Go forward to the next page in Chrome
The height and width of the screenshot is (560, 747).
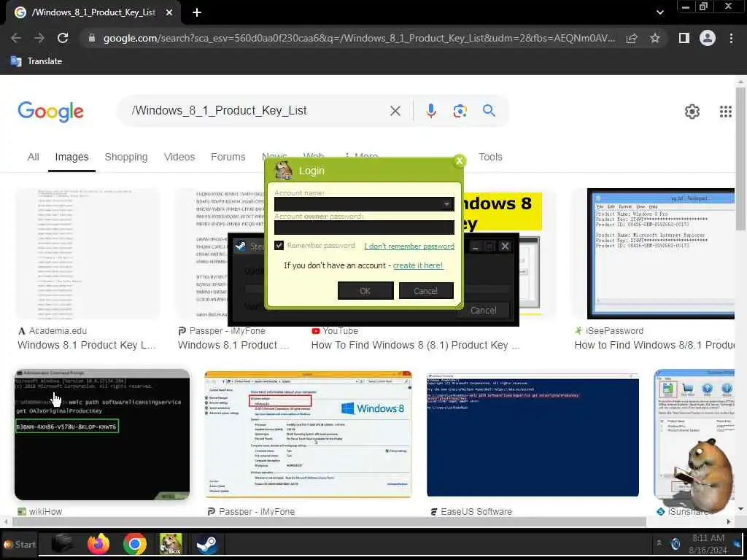tap(39, 38)
